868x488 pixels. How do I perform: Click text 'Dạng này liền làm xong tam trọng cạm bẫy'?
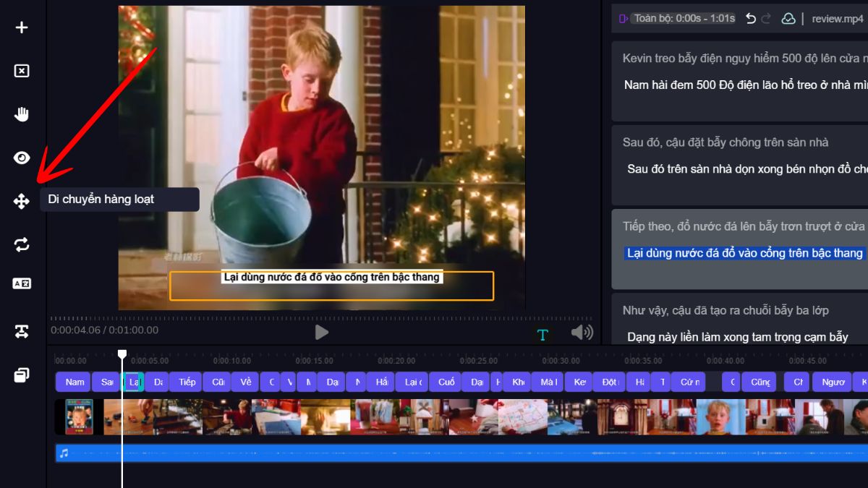738,337
